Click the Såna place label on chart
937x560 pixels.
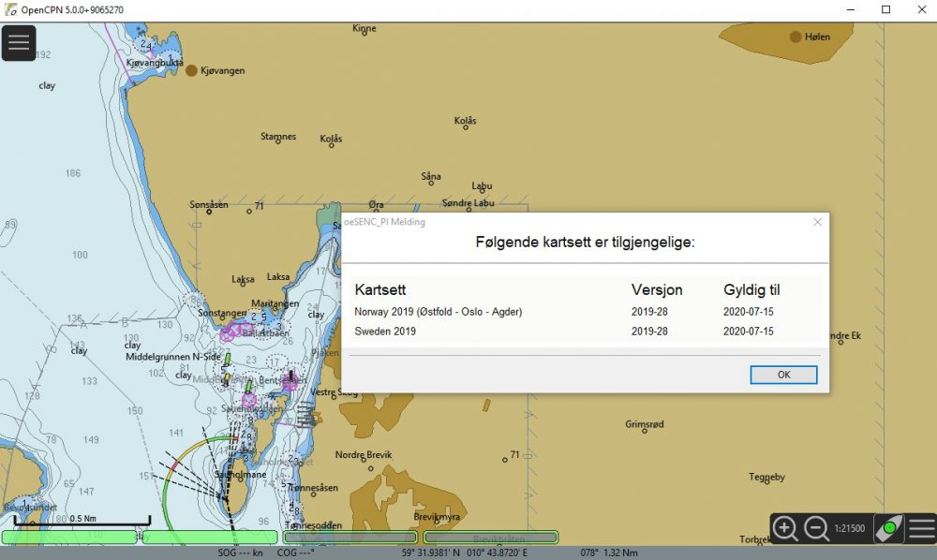click(x=431, y=176)
